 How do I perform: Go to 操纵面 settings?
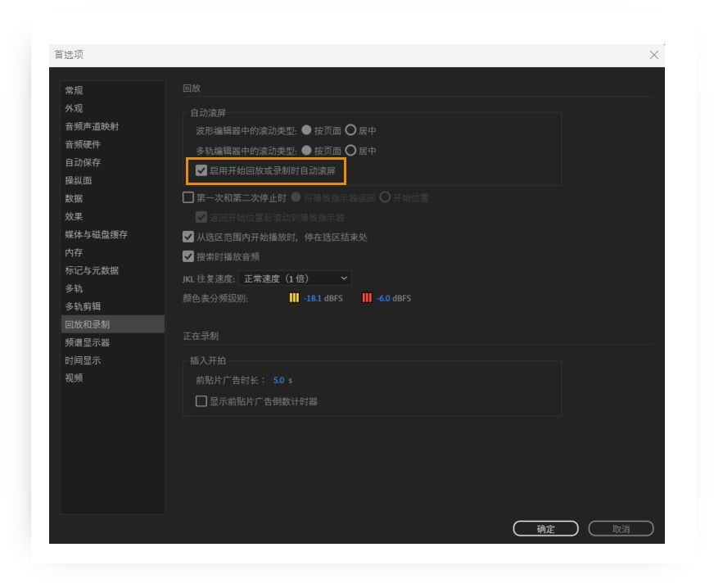[x=112, y=180]
